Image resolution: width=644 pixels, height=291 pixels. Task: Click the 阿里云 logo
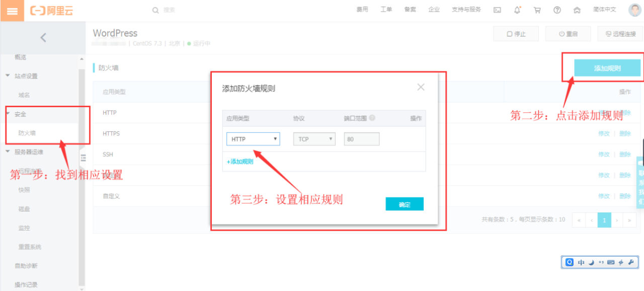click(x=52, y=11)
